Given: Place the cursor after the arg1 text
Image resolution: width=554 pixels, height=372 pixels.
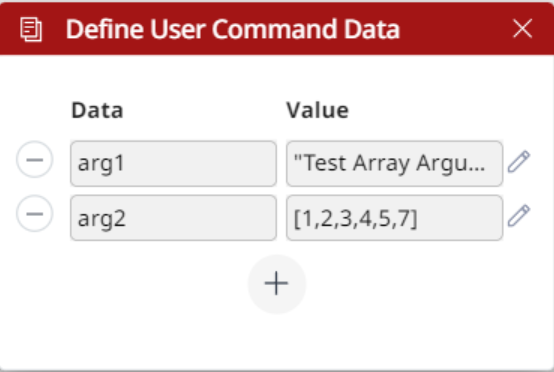Looking at the screenshot, I should click(126, 164).
